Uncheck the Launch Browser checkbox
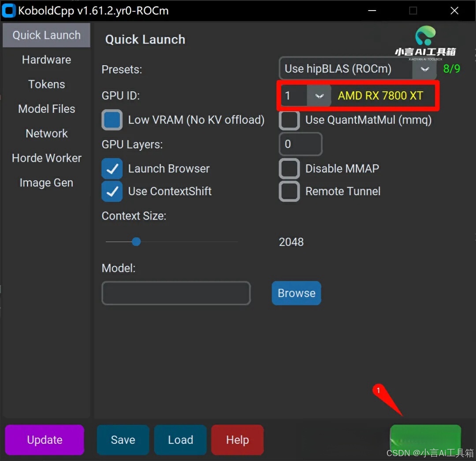The width and height of the screenshot is (476, 461). point(112,169)
